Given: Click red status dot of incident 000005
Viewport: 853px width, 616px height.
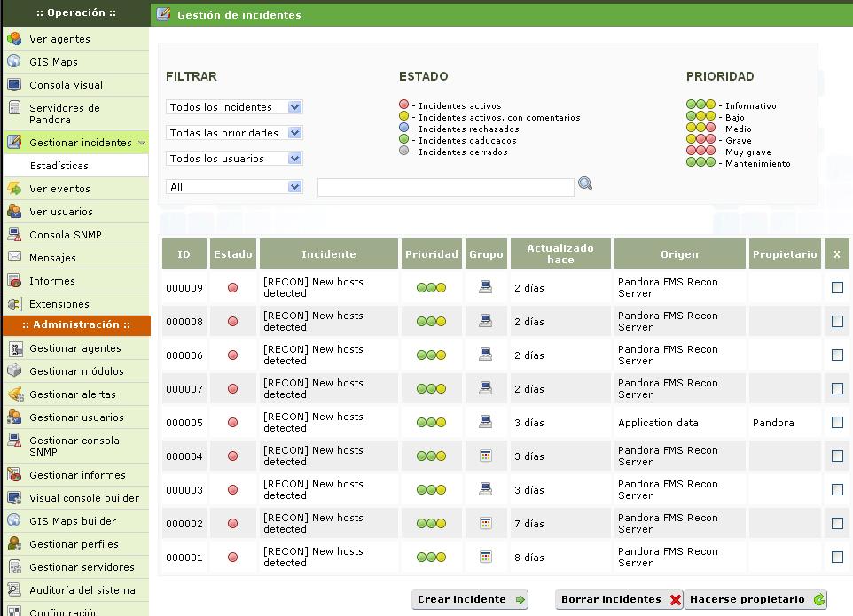Looking at the screenshot, I should [233, 423].
